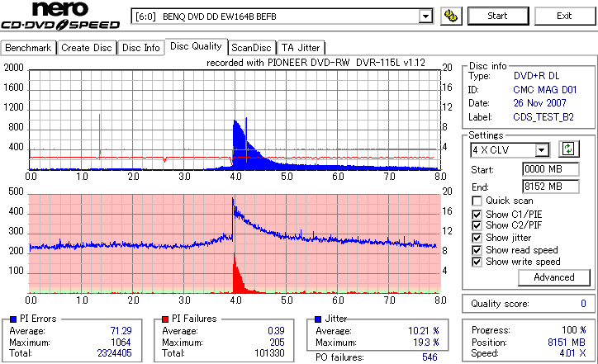Open the 4 X CLV speed dropdown arrow
Image resolution: width=598 pixels, height=364 pixels.
541,150
